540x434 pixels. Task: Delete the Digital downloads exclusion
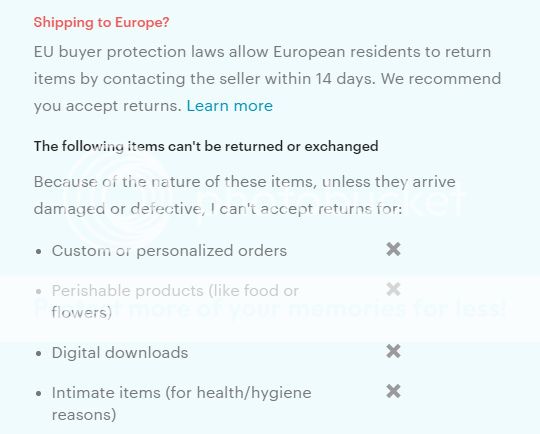[393, 351]
